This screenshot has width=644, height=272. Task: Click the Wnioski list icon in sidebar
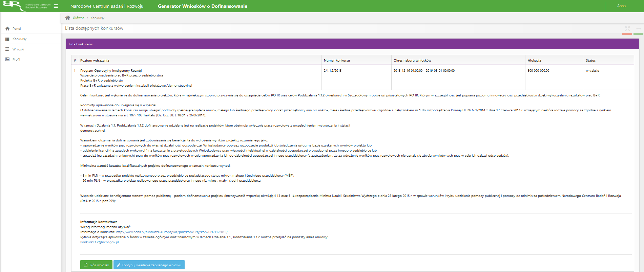pyautogui.click(x=7, y=49)
